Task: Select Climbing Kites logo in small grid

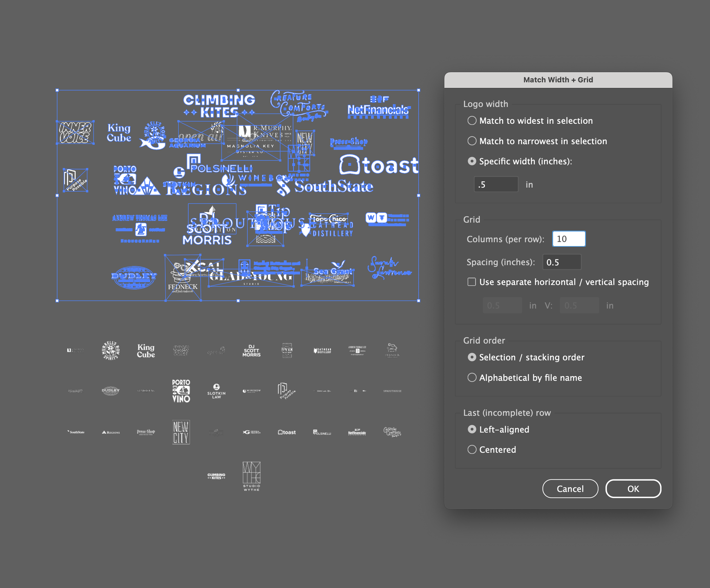Action: tap(216, 476)
